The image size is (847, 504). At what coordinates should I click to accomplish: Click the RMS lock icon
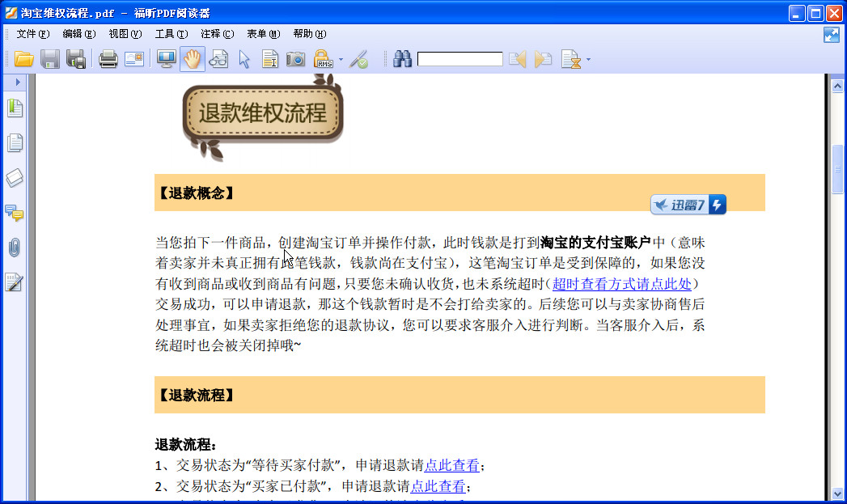click(323, 59)
